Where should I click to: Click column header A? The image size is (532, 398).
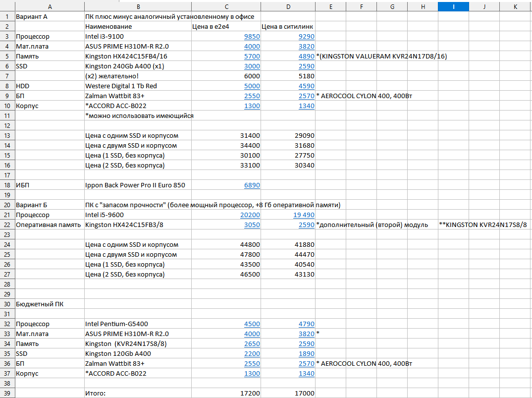tap(49, 6)
